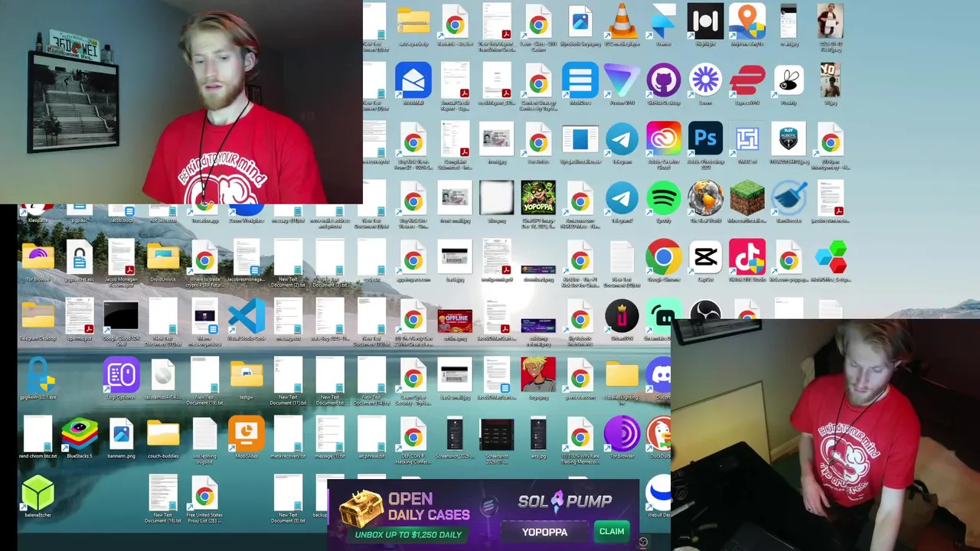980x551 pixels.
Task: Launch Visual Studio Code shortcut
Action: pyautogui.click(x=246, y=317)
